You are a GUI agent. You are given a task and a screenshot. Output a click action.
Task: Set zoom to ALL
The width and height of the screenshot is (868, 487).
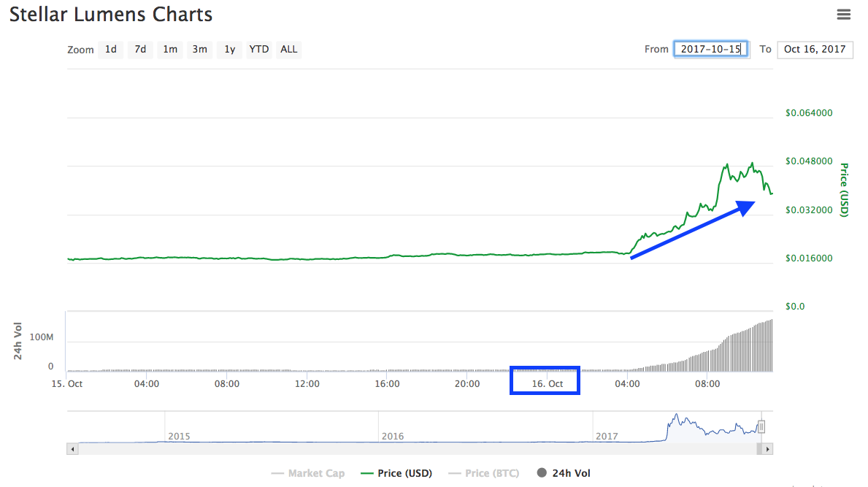click(289, 49)
